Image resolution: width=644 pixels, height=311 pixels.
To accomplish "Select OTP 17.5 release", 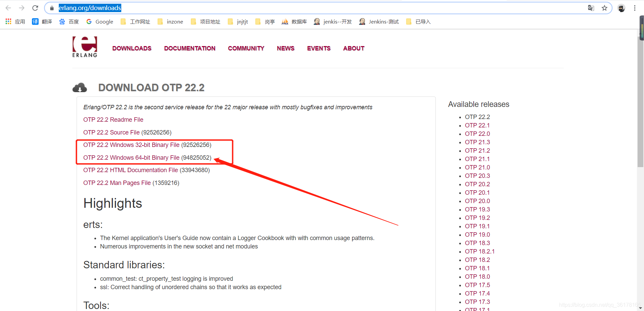I will pyautogui.click(x=477, y=285).
